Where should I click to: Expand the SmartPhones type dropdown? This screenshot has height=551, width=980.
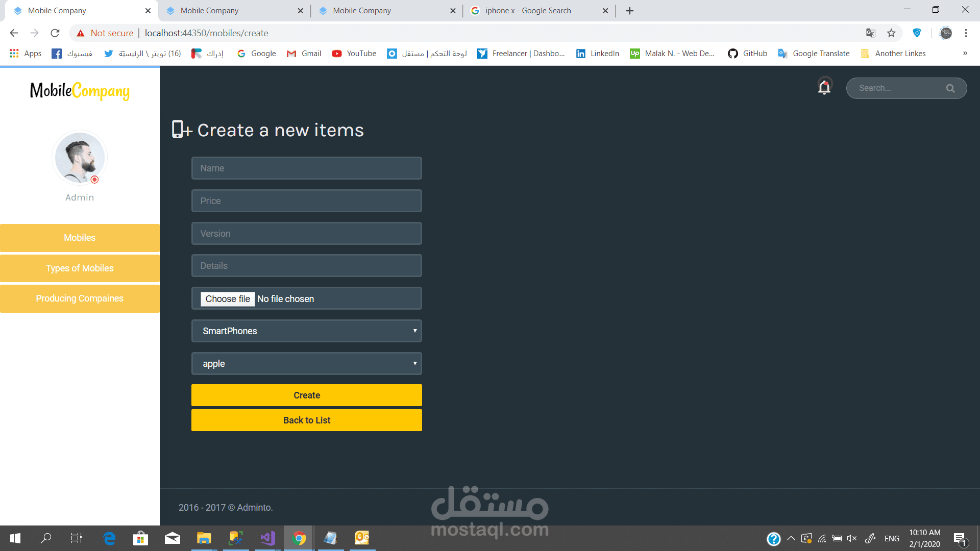click(306, 331)
